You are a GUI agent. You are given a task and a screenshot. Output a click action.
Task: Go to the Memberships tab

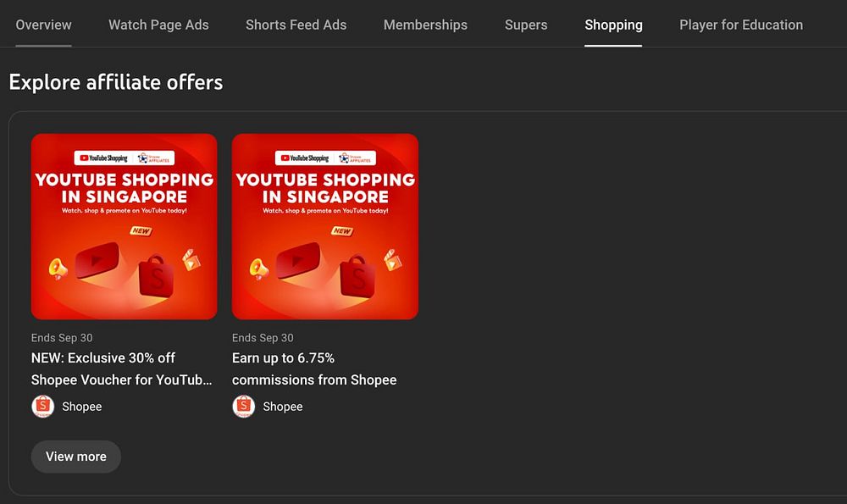pos(425,25)
